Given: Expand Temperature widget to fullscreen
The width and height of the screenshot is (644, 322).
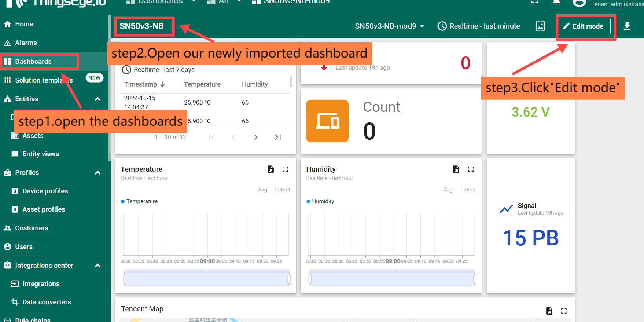Looking at the screenshot, I should point(285,169).
